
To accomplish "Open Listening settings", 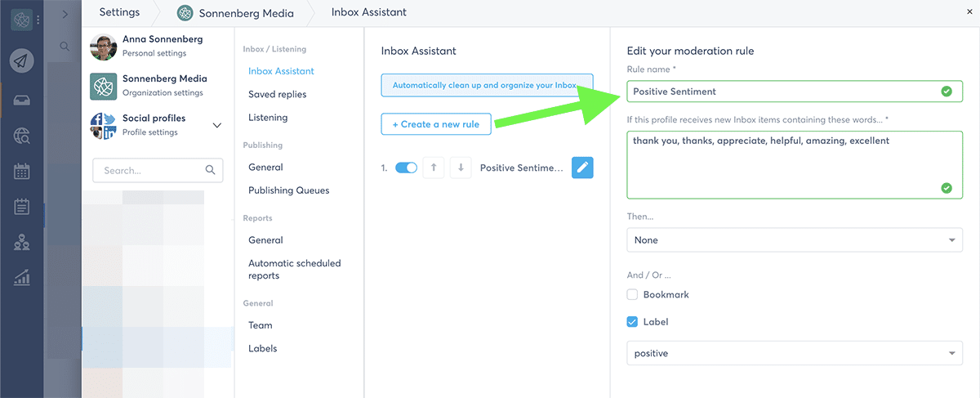I will pos(268,118).
